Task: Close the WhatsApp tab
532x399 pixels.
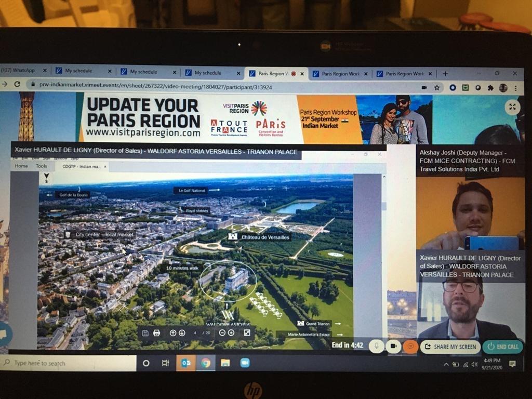Action: [x=45, y=71]
